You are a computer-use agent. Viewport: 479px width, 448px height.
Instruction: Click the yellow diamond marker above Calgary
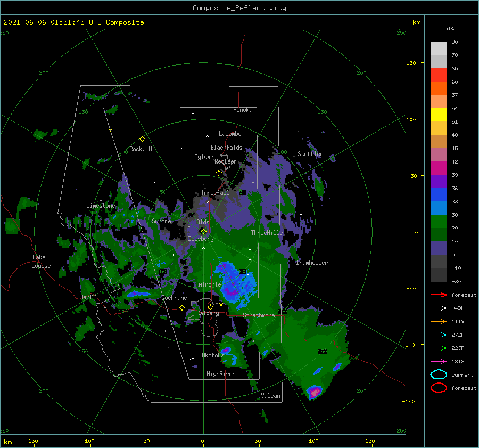210,307
